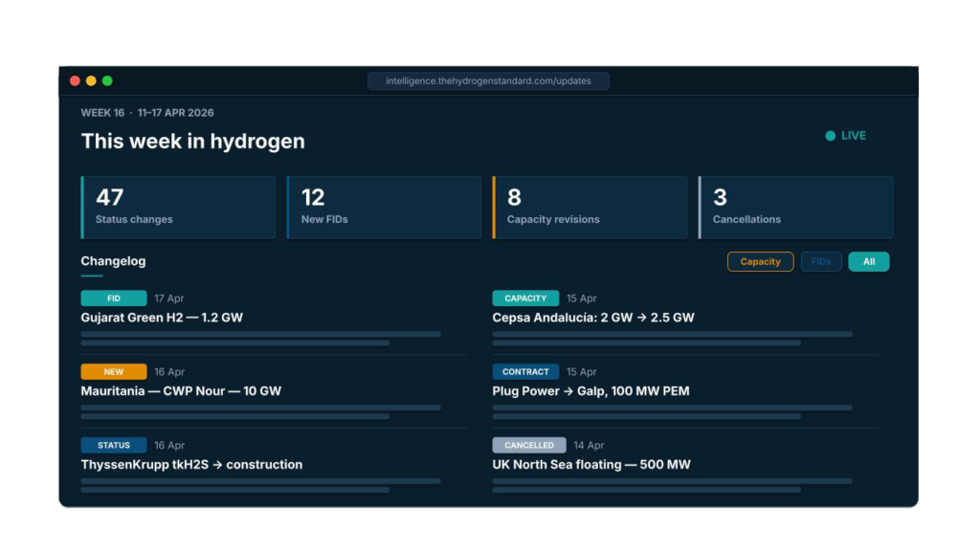The height and width of the screenshot is (551, 980).
Task: Select the All filter chip
Action: (868, 262)
